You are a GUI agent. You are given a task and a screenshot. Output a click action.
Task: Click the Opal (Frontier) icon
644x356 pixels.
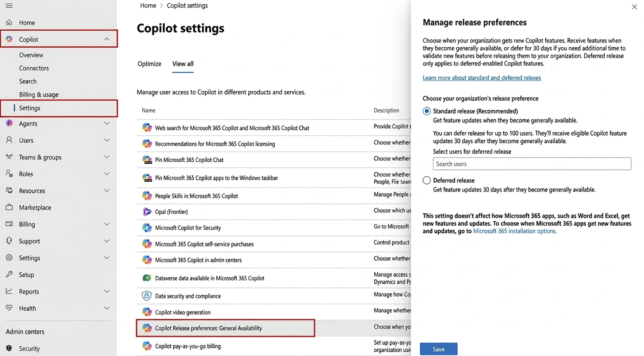click(147, 211)
